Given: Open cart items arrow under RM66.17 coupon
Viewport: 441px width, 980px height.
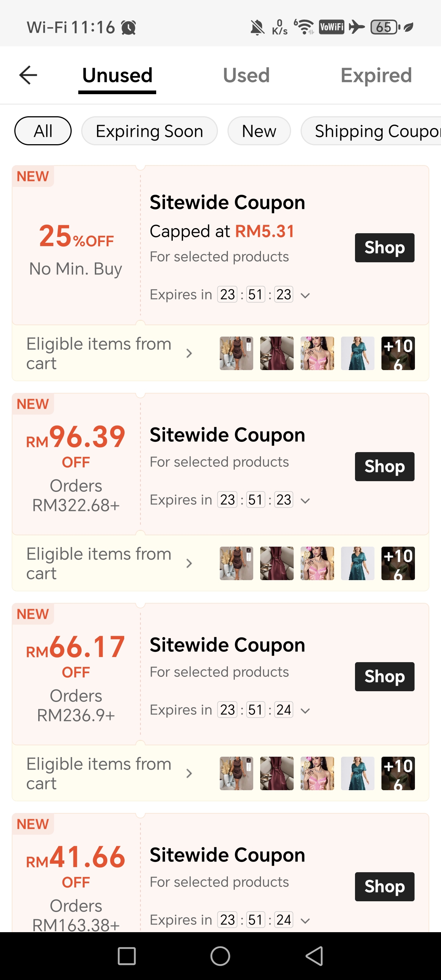Looking at the screenshot, I should [x=189, y=773].
